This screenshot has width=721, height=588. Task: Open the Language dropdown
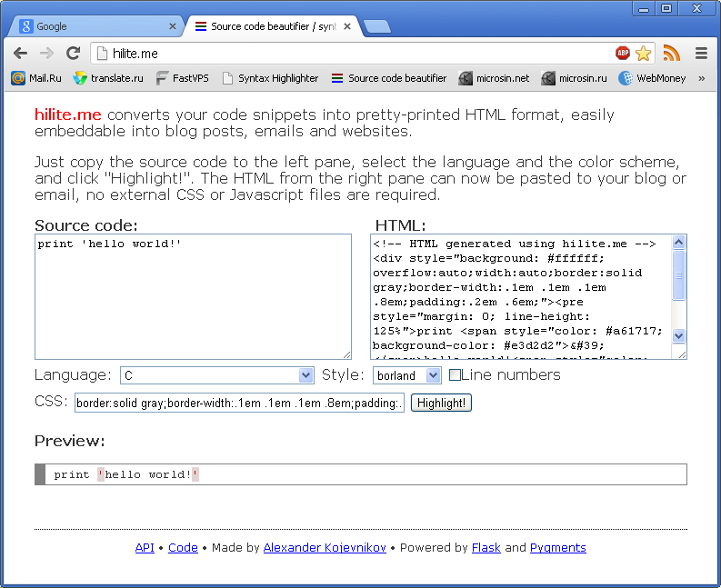(217, 375)
